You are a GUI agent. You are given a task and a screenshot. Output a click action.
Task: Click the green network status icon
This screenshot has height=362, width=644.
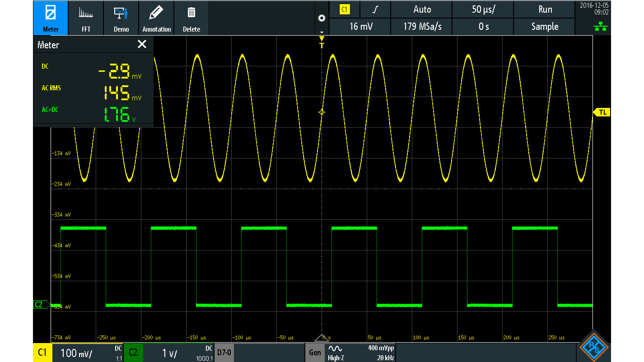600,28
